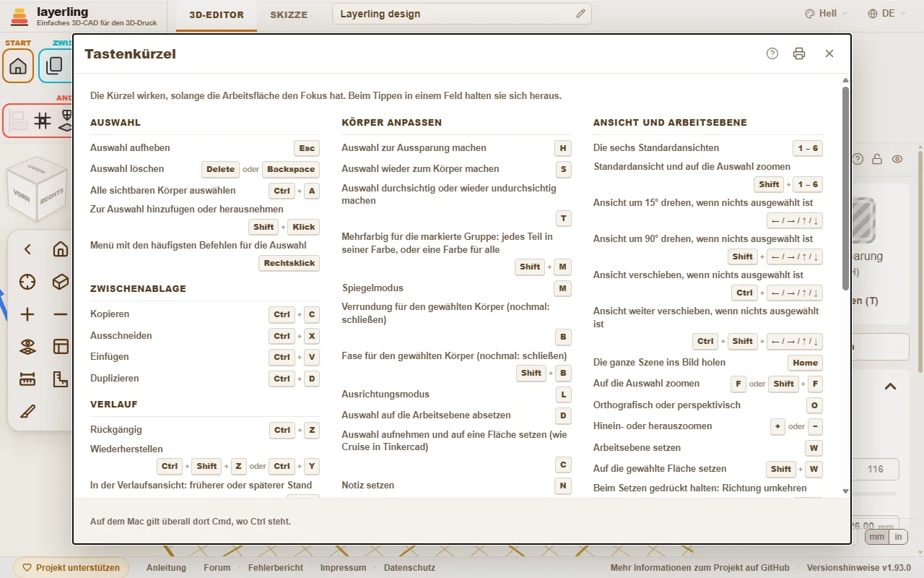Click the Start home icon in toolbar

point(18,66)
